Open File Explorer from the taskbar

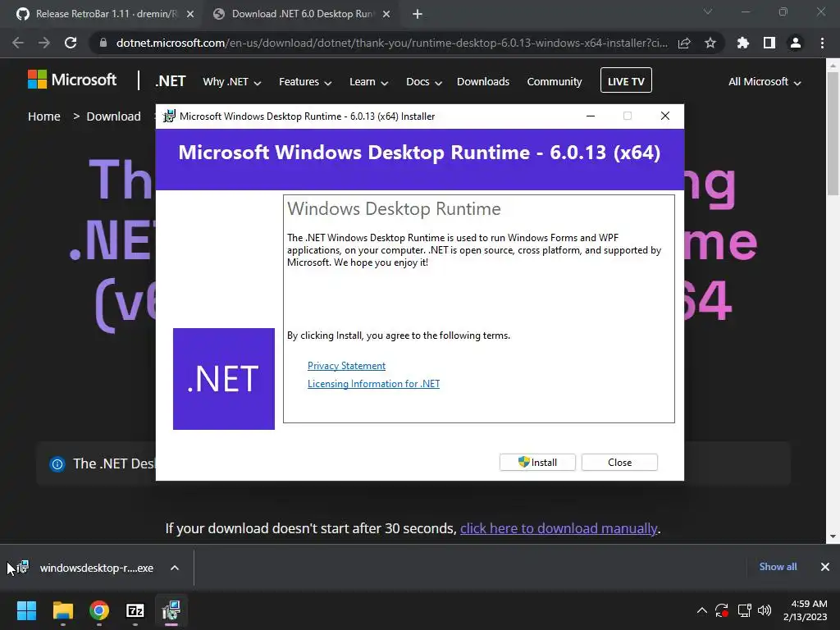pyautogui.click(x=62, y=610)
